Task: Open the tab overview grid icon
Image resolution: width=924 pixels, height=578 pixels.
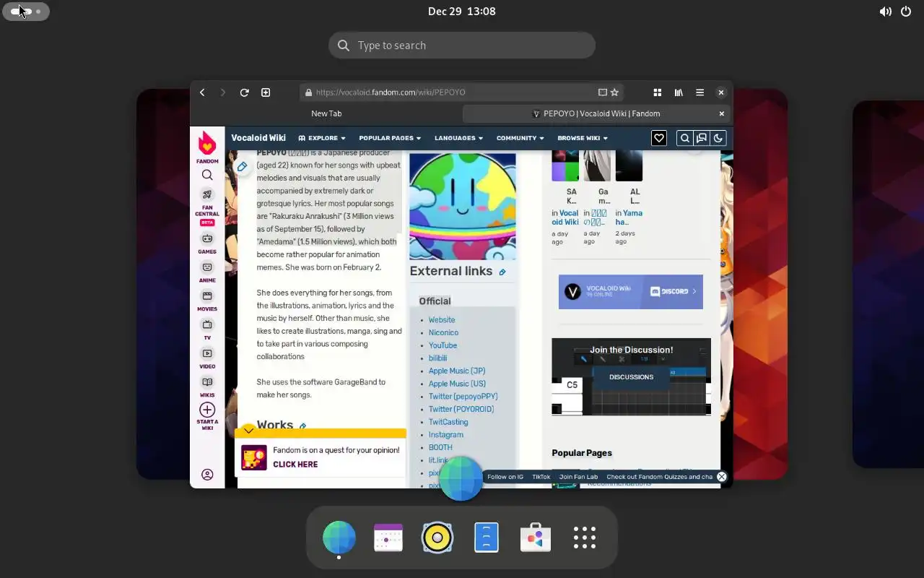Action: tap(658, 92)
